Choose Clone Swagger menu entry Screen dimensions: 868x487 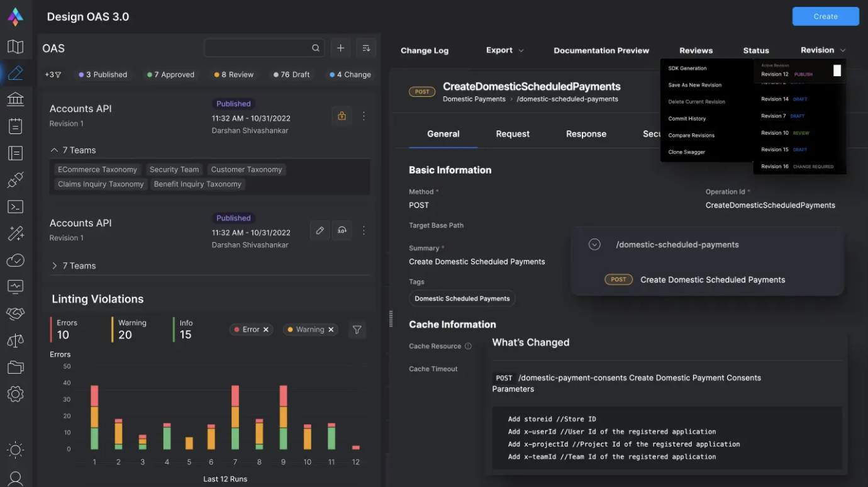click(x=687, y=152)
